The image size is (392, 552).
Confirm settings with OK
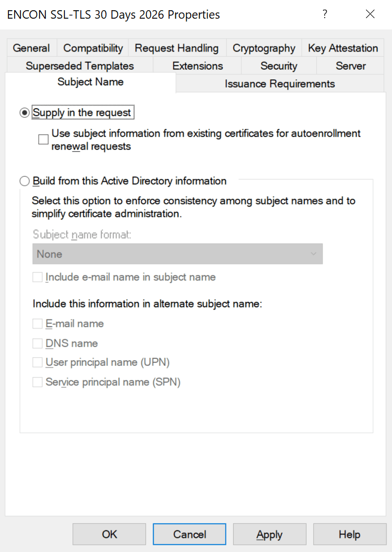[109, 534]
